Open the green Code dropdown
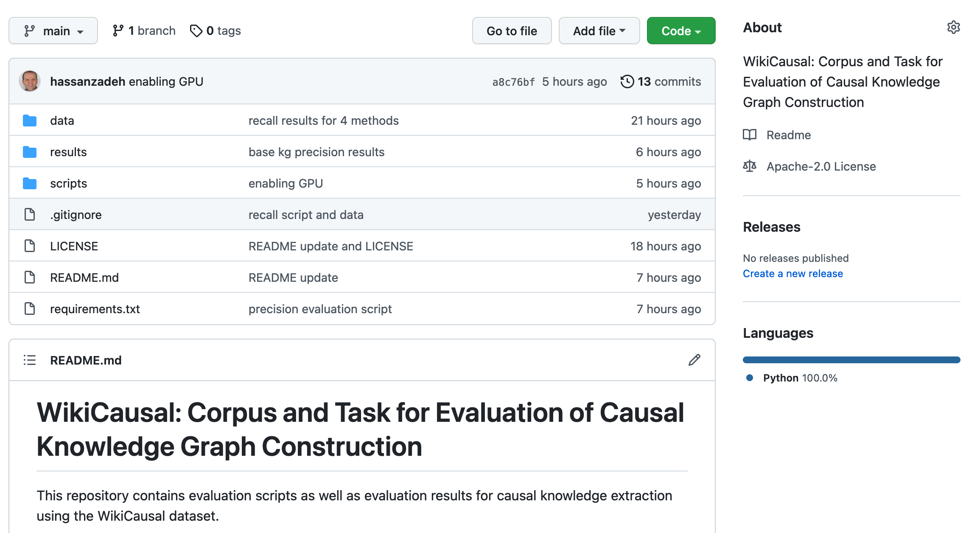980x533 pixels. click(x=680, y=31)
